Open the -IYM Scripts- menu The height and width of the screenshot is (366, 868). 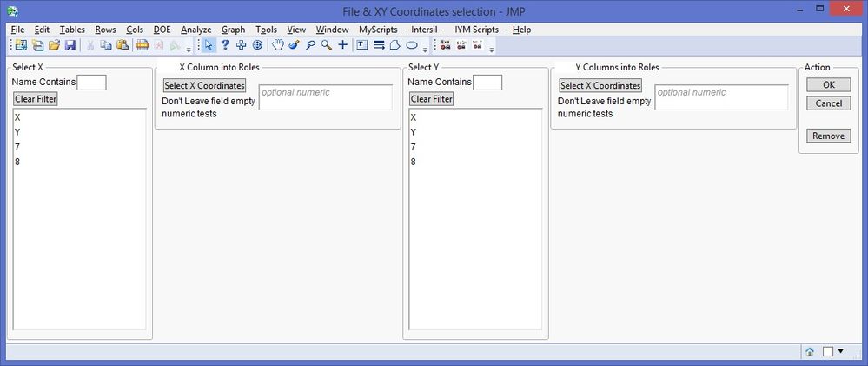click(477, 30)
